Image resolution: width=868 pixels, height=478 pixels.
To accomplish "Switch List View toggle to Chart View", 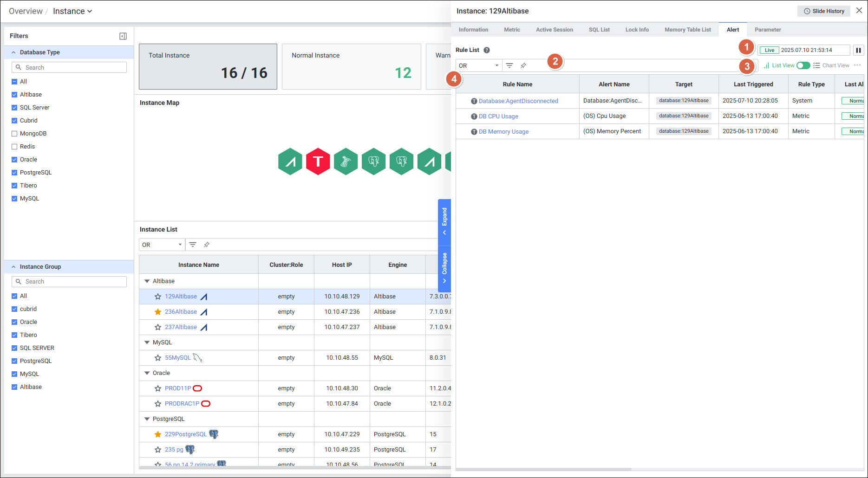I will coord(803,65).
